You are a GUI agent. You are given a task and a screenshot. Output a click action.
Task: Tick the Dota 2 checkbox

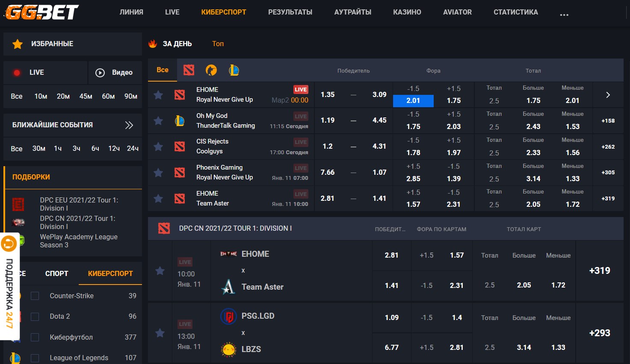(x=35, y=317)
